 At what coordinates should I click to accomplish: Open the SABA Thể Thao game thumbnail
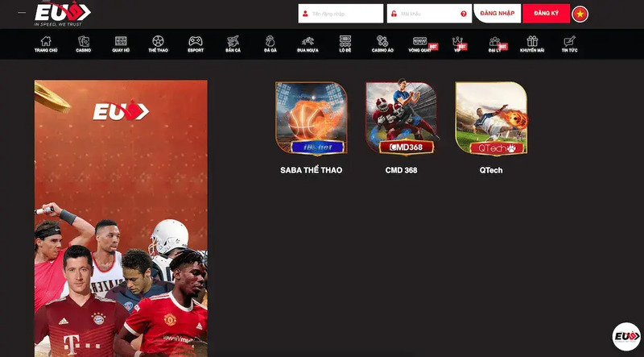(x=312, y=118)
